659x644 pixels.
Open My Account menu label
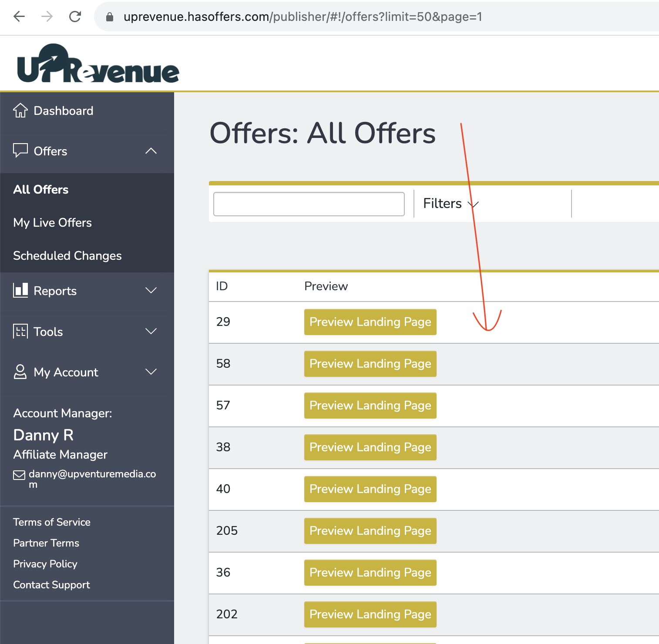tap(66, 372)
